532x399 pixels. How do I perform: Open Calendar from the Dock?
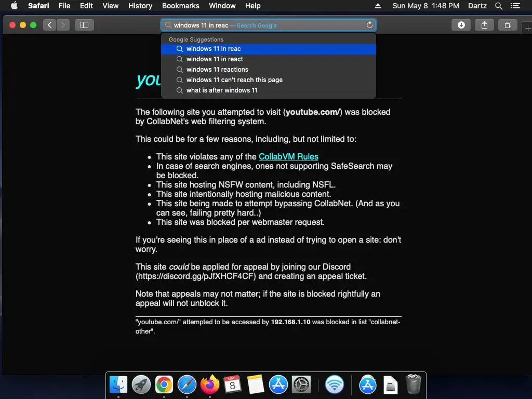[232, 384]
